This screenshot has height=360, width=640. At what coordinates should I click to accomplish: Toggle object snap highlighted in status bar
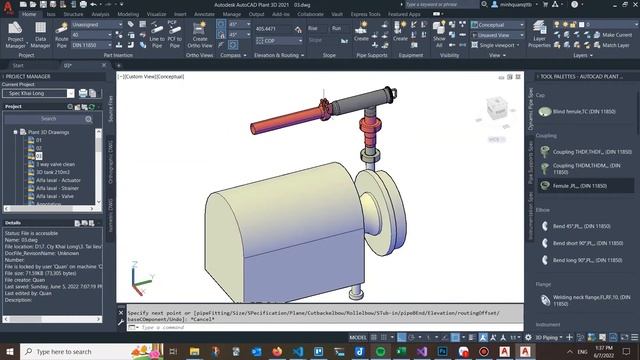pyautogui.click(x=455, y=338)
